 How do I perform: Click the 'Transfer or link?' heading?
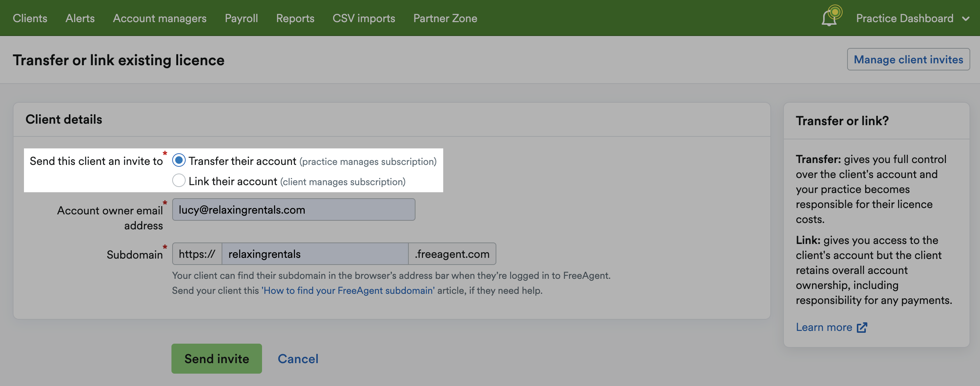[842, 121]
